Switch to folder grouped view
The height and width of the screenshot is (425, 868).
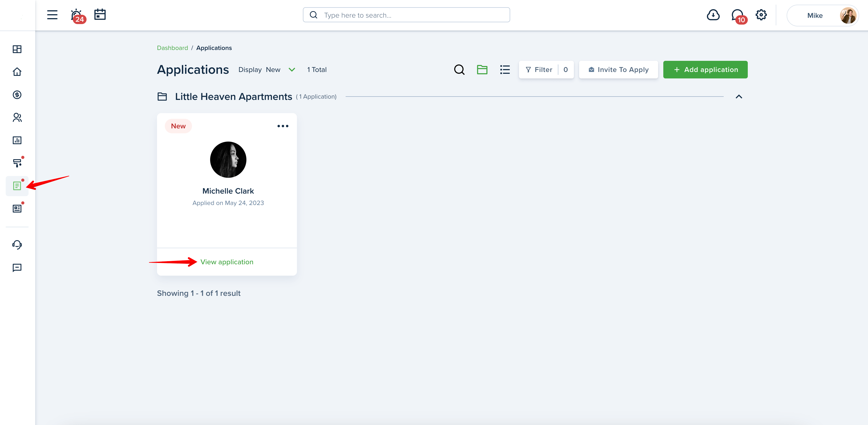point(482,70)
